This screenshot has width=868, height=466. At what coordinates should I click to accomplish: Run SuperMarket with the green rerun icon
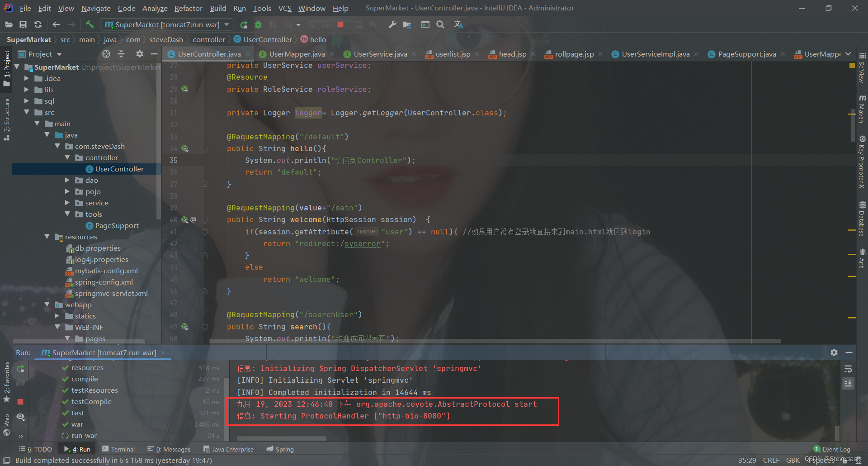[x=244, y=24]
